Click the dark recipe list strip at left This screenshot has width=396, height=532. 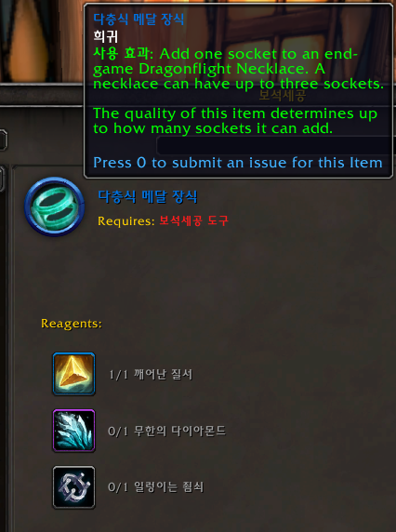(4, 350)
